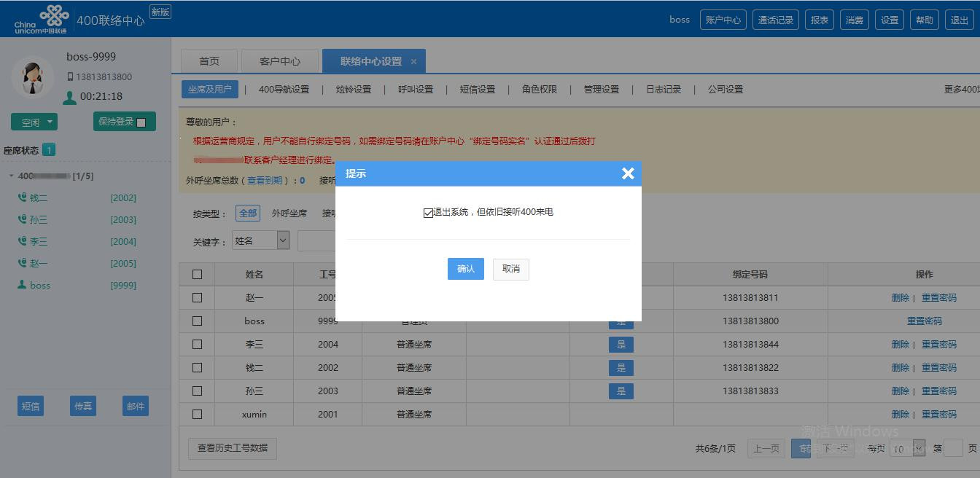
Task: Click the user icon next to boss
Action: [22, 285]
